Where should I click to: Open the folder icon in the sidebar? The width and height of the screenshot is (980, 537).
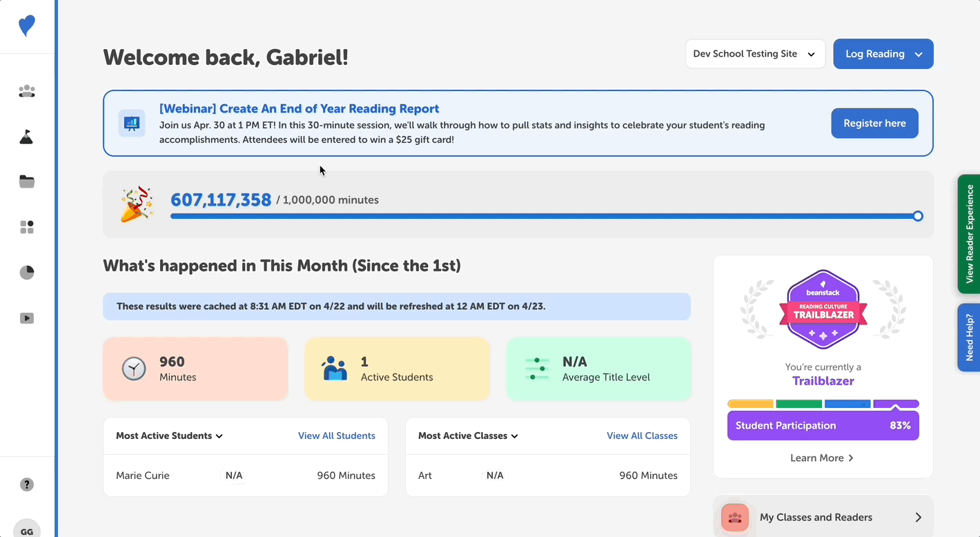pyautogui.click(x=26, y=181)
